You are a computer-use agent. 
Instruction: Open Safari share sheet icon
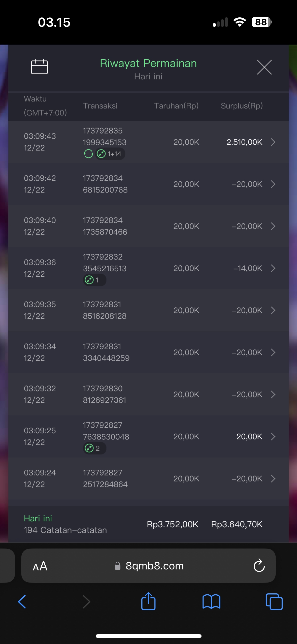(148, 601)
